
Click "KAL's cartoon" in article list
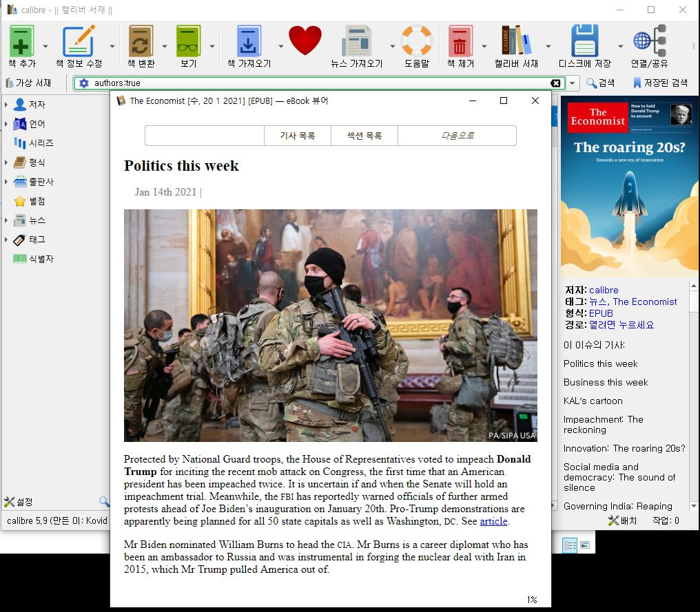click(593, 401)
